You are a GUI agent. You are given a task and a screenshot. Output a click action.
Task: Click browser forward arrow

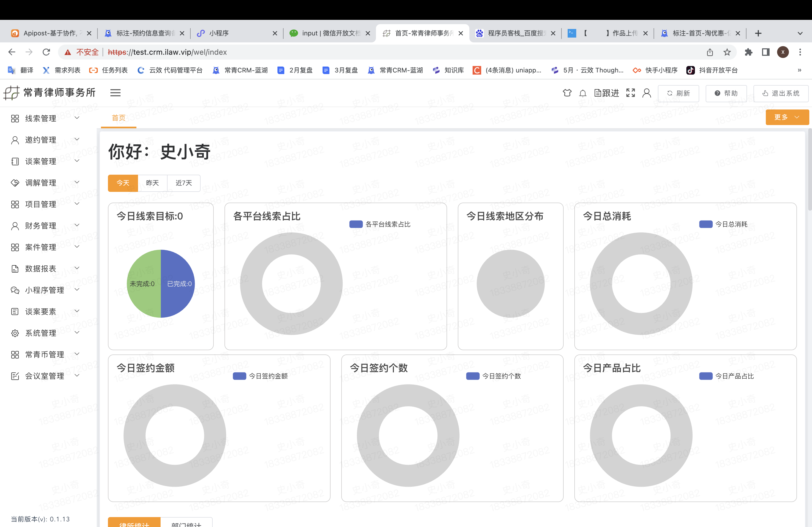click(x=29, y=52)
